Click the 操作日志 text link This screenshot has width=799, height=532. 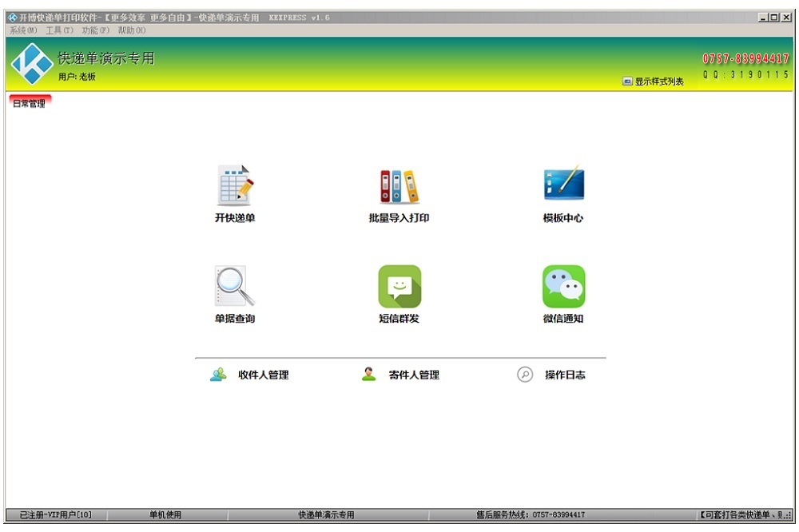click(x=565, y=375)
